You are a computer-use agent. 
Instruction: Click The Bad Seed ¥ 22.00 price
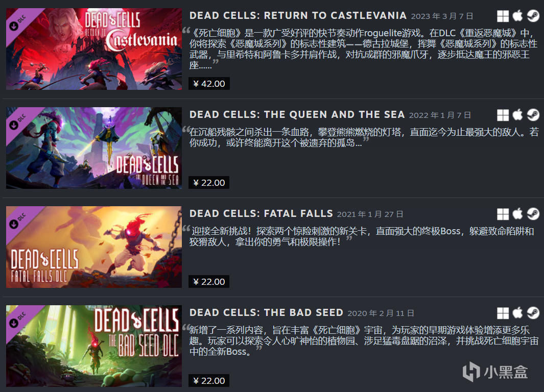(209, 381)
